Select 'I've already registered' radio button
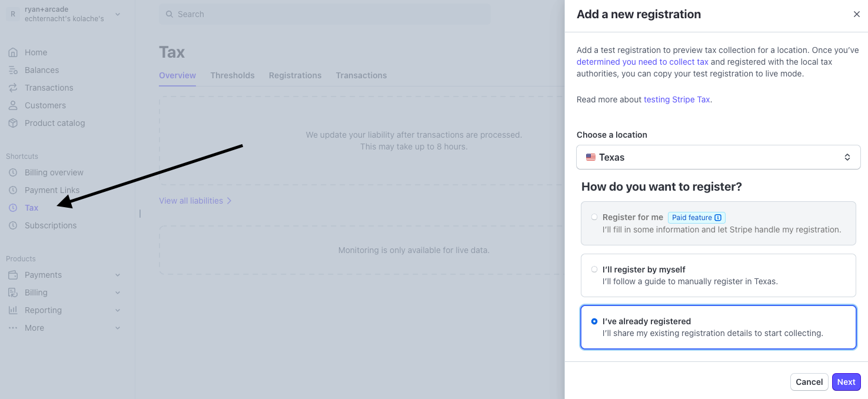The width and height of the screenshot is (868, 399). [594, 321]
